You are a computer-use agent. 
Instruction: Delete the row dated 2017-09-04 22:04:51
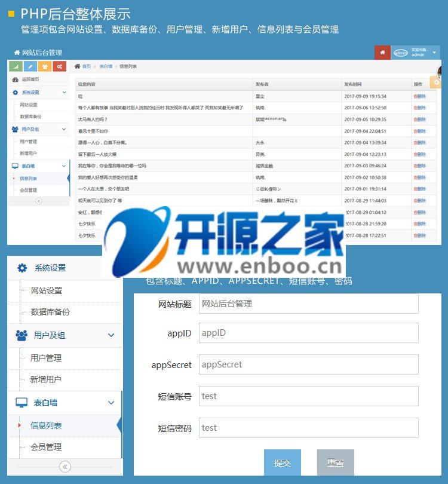click(x=420, y=131)
